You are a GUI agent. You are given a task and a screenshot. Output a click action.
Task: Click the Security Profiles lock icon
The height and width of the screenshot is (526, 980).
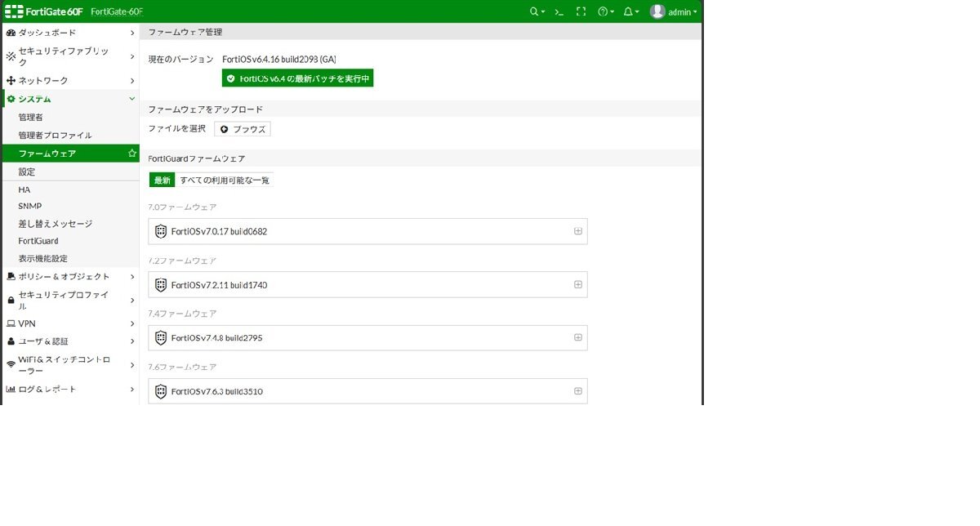point(11,301)
